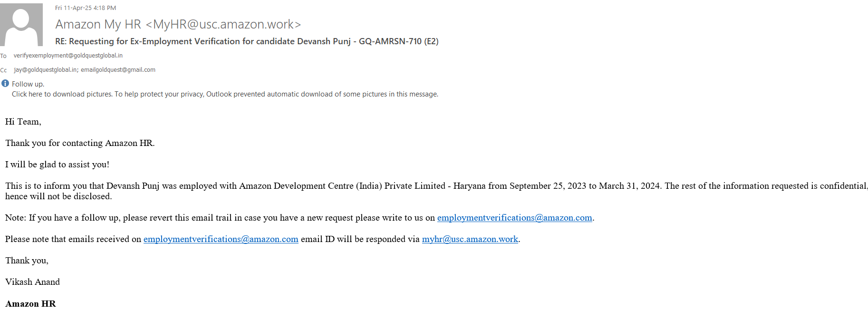The width and height of the screenshot is (868, 320).
Task: Click the bold Amazon HR signature
Action: (30, 304)
